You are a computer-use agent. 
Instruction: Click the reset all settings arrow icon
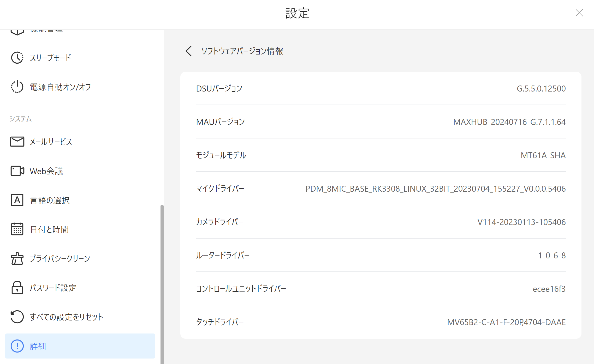17,317
